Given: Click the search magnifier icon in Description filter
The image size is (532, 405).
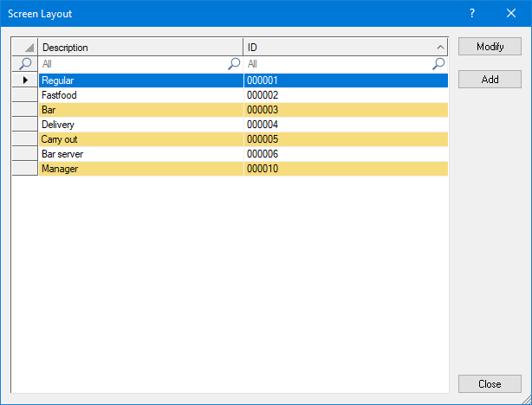Looking at the screenshot, I should (x=234, y=64).
